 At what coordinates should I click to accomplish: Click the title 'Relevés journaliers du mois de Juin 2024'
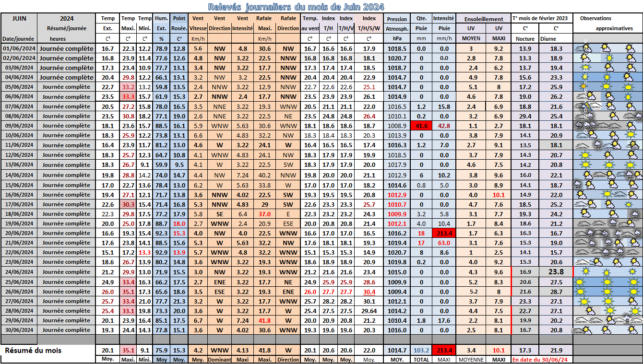tap(296, 7)
